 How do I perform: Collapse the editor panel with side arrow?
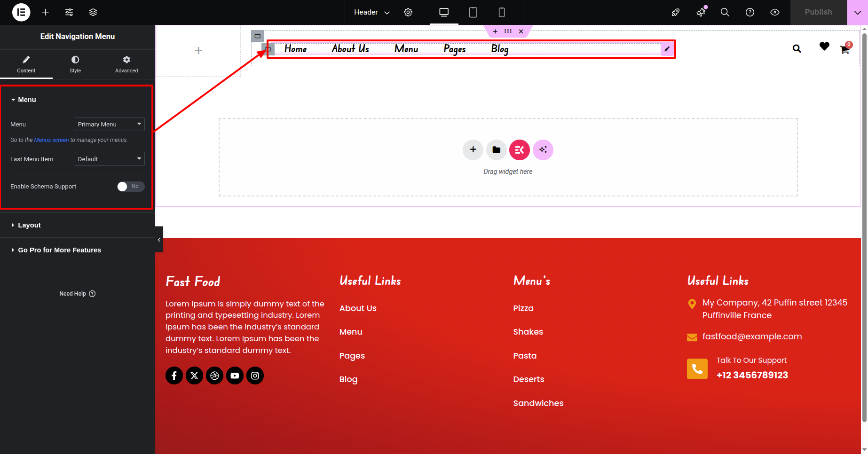159,240
